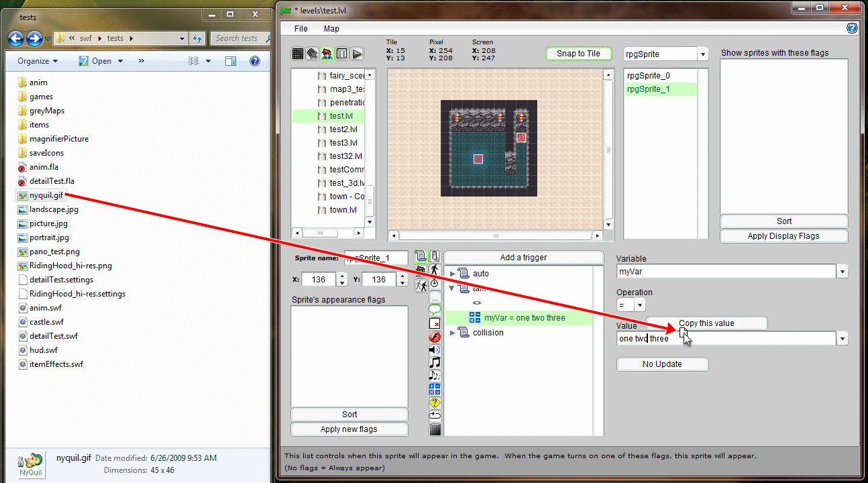The width and height of the screenshot is (868, 483).
Task: Switch to sprite mode with character icon
Action: (x=327, y=54)
